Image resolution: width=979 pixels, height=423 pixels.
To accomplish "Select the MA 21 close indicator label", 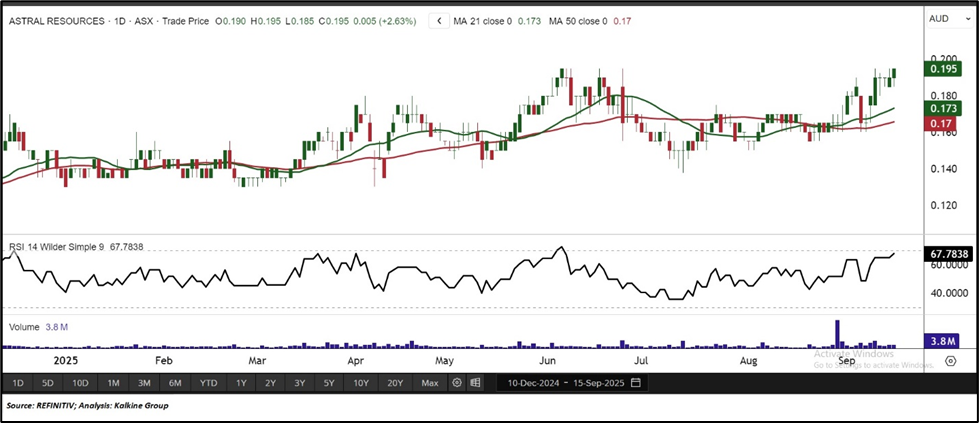I will coord(483,21).
